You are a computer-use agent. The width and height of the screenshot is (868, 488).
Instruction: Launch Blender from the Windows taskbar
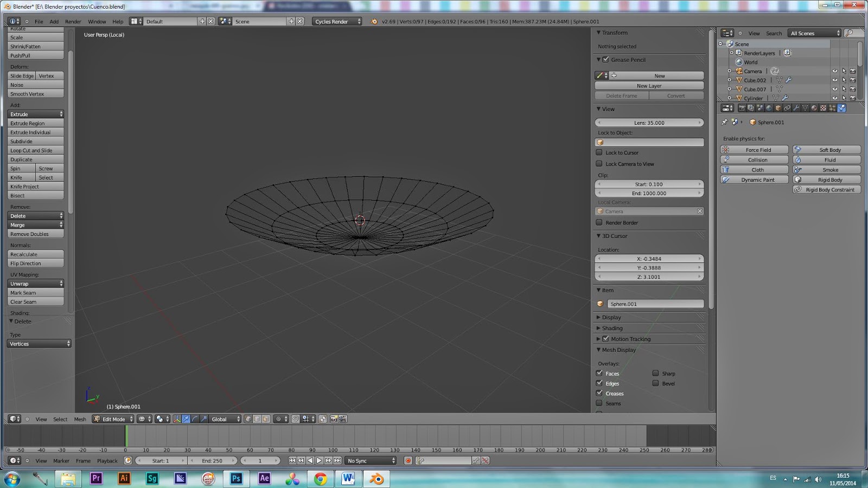pyautogui.click(x=376, y=479)
